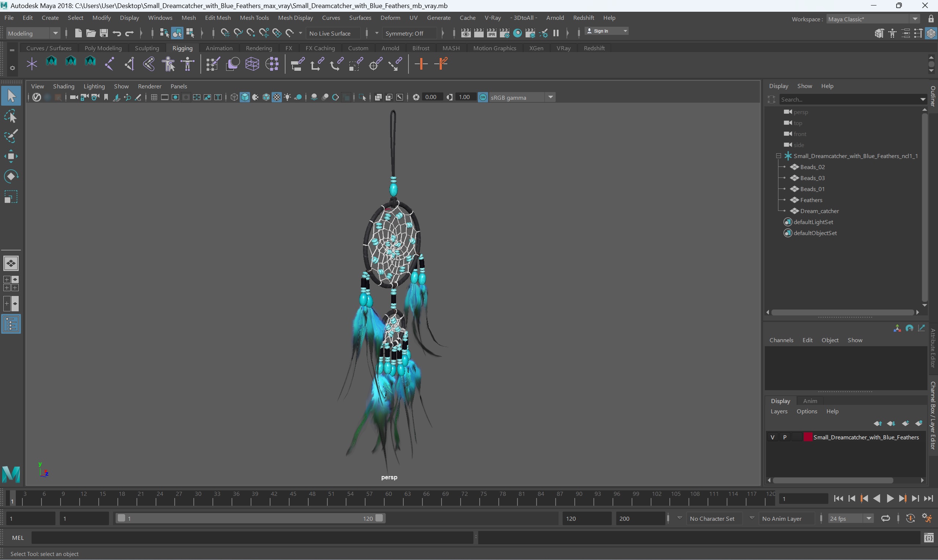Switch to the Animation shelf tab
Image resolution: width=938 pixels, height=560 pixels.
219,48
